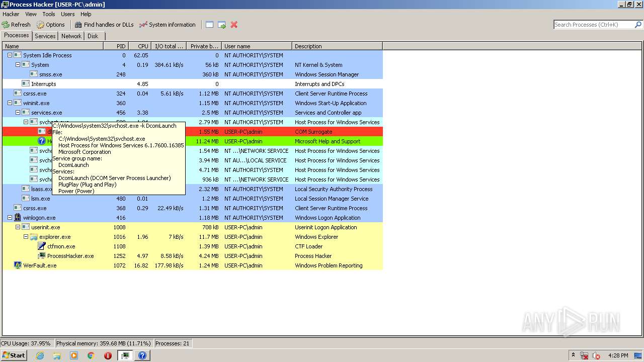
Task: Open System information
Action: (168, 25)
